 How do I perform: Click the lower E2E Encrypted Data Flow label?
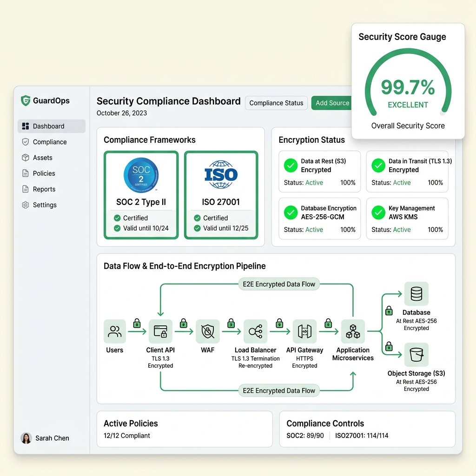pyautogui.click(x=279, y=390)
